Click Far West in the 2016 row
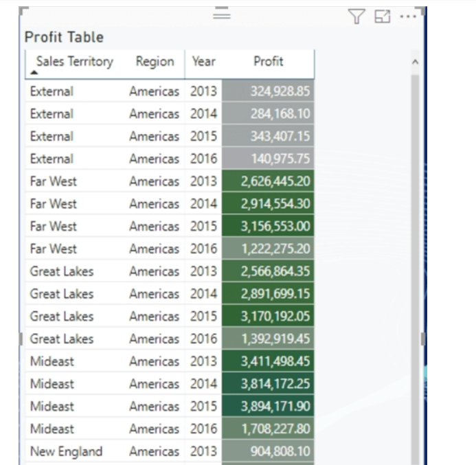The image size is (476, 465). [53, 249]
